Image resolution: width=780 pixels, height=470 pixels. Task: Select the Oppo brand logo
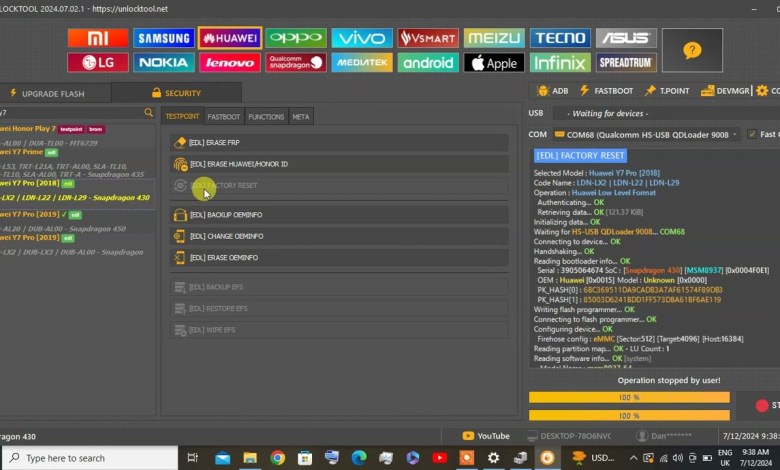coord(296,38)
